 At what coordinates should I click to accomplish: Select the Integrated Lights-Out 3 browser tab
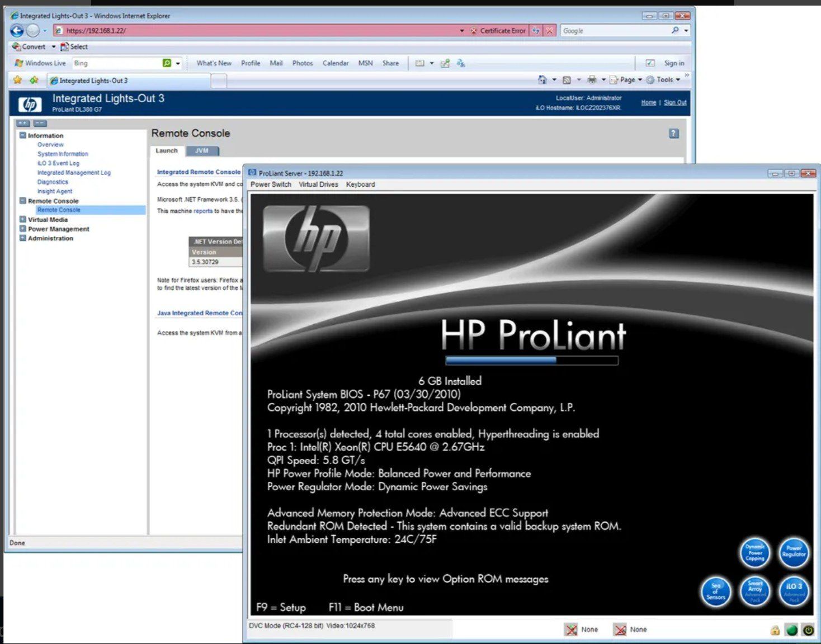coord(130,80)
